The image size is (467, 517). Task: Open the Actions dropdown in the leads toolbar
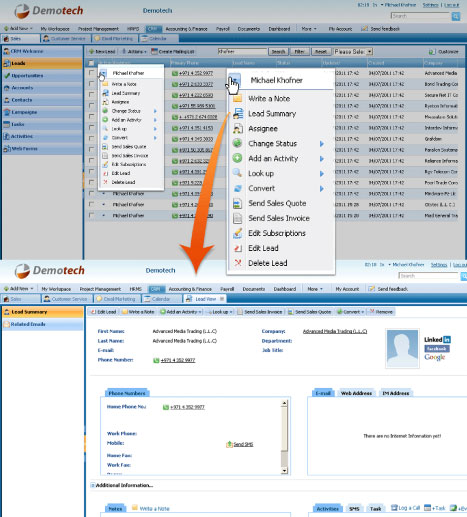coord(134,52)
